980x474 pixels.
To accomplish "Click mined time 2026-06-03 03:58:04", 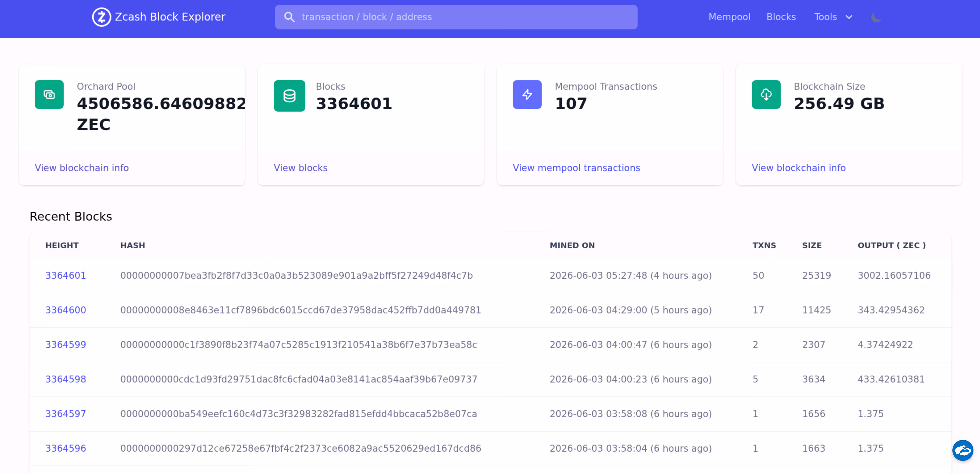I will pyautogui.click(x=630, y=448).
